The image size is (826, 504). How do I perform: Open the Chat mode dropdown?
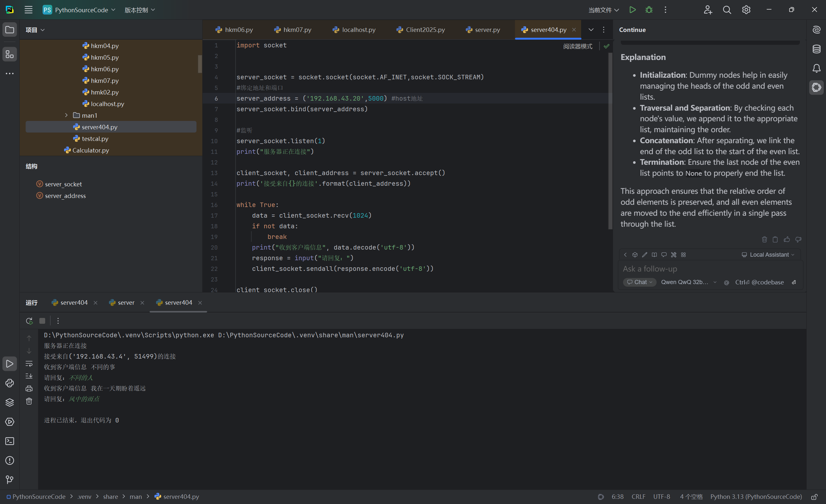(x=640, y=282)
